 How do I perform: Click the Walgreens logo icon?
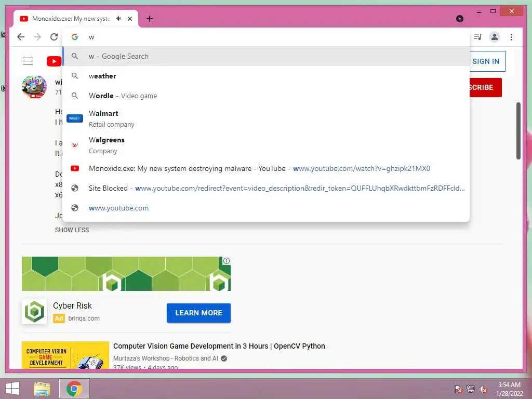(75, 145)
